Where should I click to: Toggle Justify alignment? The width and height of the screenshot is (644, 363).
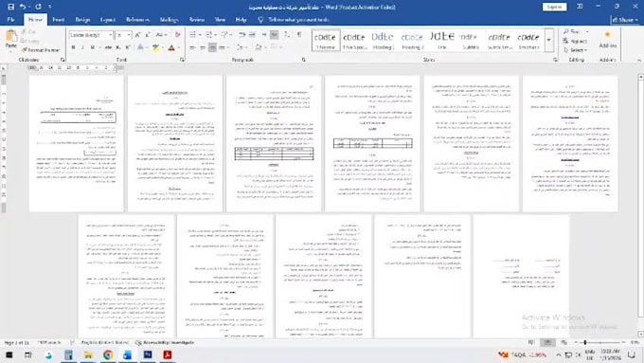tap(222, 47)
